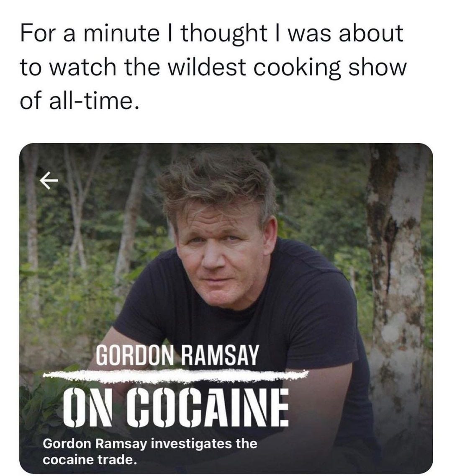Tap the back arrow on the show card
The image size is (452, 476).
tap(49, 180)
